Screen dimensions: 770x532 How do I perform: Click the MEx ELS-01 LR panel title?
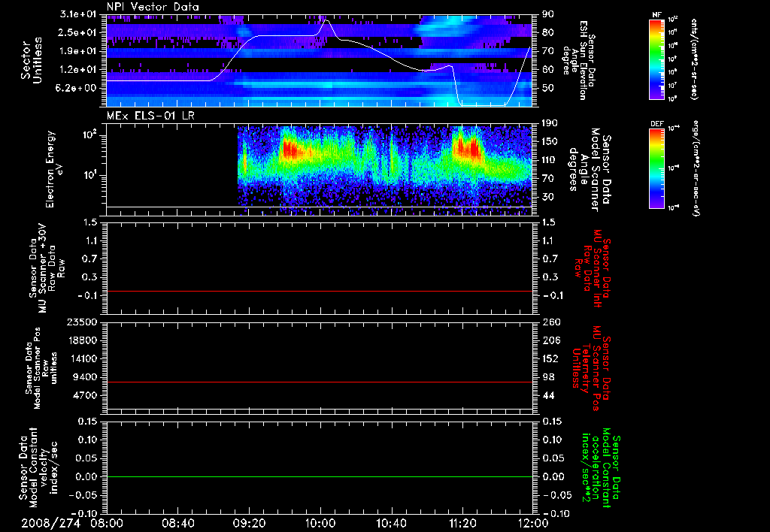point(152,116)
